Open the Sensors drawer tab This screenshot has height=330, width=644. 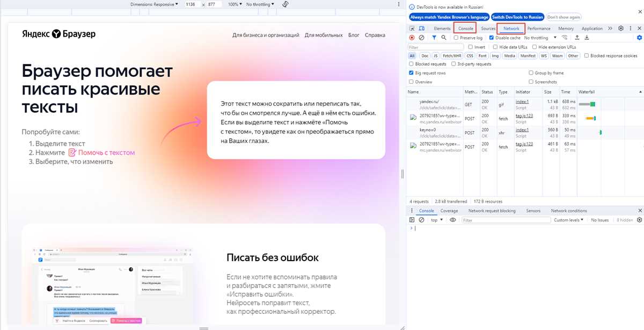click(x=533, y=211)
